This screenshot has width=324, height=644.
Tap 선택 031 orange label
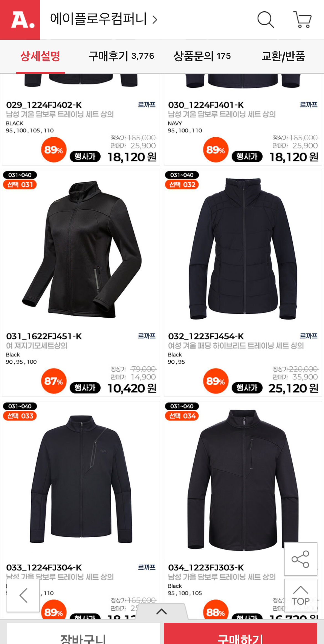coord(20,185)
